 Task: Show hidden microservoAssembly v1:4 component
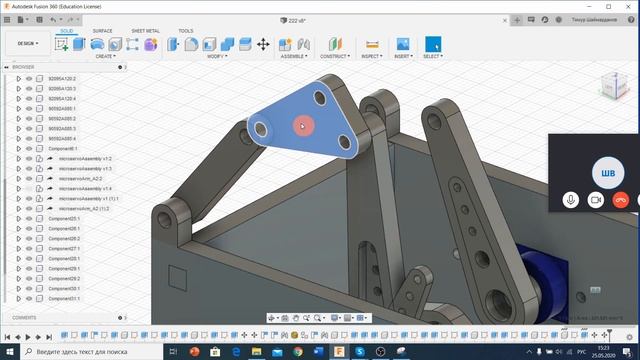click(29, 189)
